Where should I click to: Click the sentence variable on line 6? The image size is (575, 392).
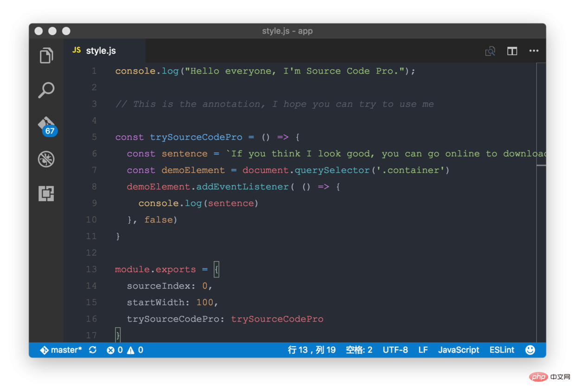(x=185, y=154)
